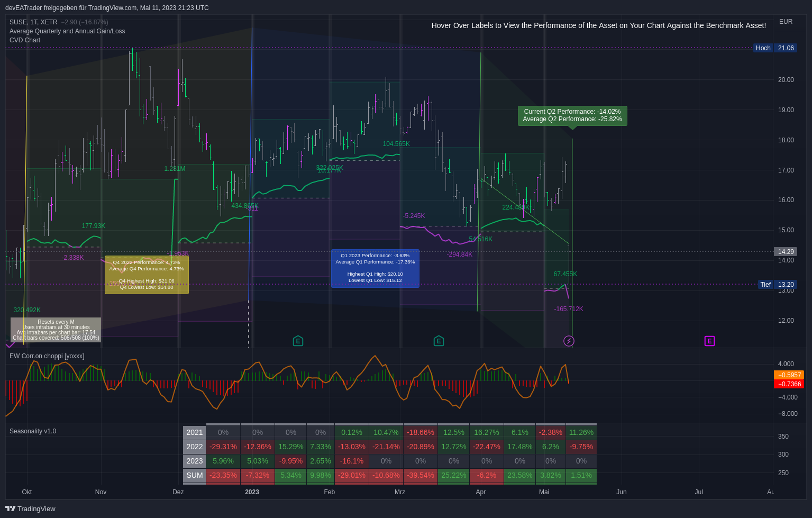Screen dimensions: 812x518
Task: Open the EUR currency selector
Action: click(786, 22)
